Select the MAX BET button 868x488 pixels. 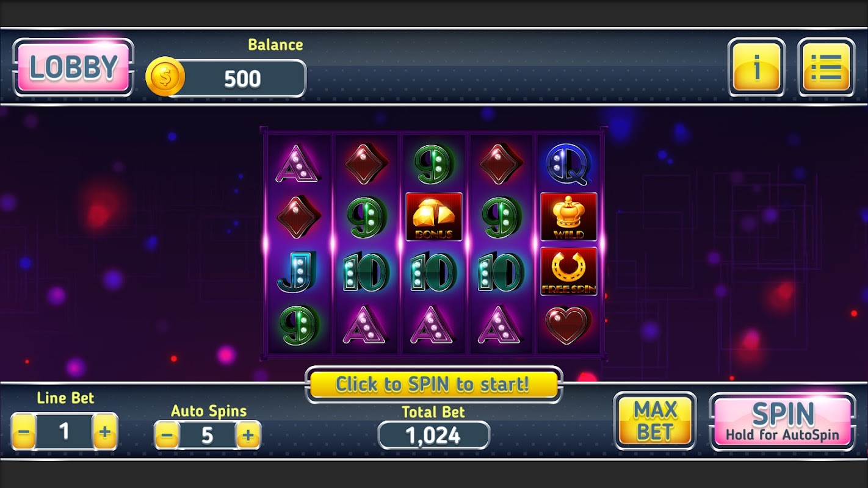point(655,422)
